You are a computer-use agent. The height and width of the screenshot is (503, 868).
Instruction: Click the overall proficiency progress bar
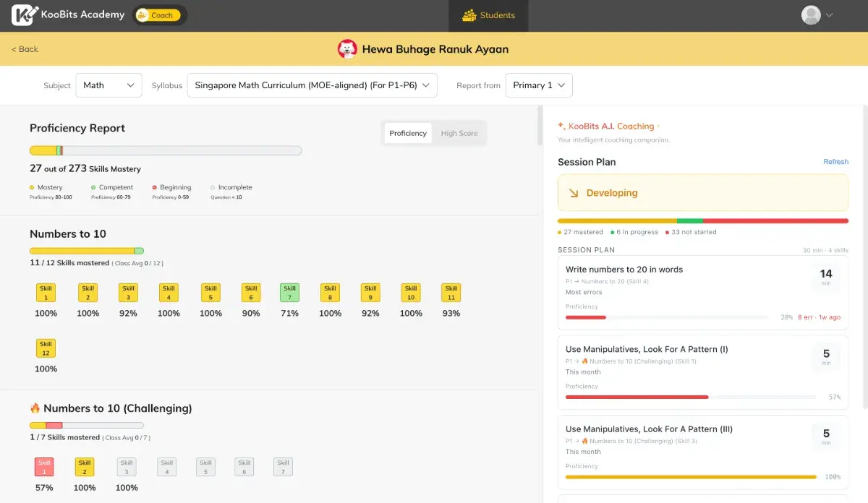[x=166, y=150]
